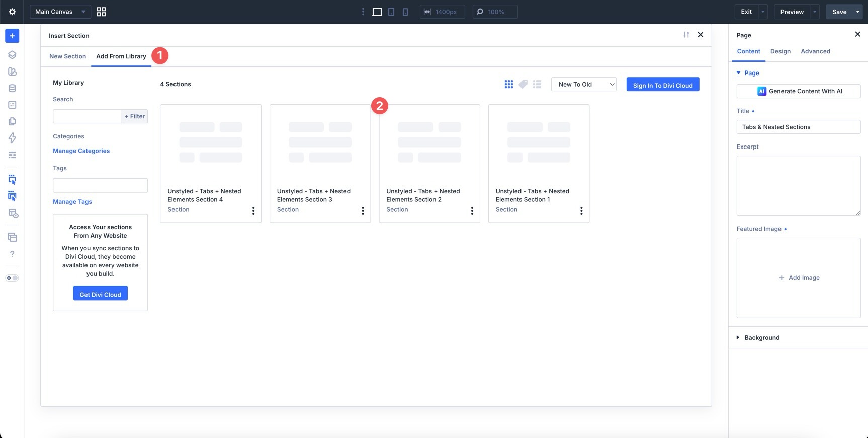Switch library to grid view
The image size is (868, 438).
(x=509, y=84)
